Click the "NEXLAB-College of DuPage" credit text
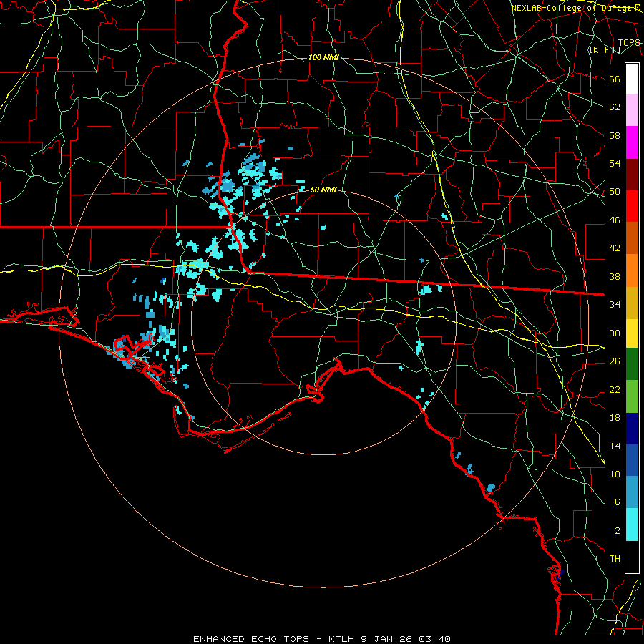The height and width of the screenshot is (644, 644). point(572,8)
